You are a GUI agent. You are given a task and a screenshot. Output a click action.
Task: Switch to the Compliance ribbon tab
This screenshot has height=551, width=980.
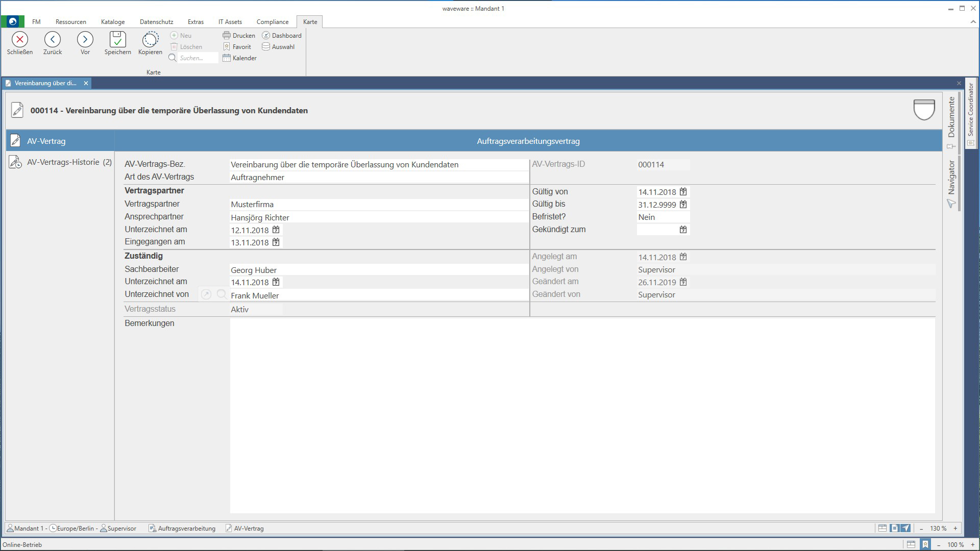(x=272, y=22)
